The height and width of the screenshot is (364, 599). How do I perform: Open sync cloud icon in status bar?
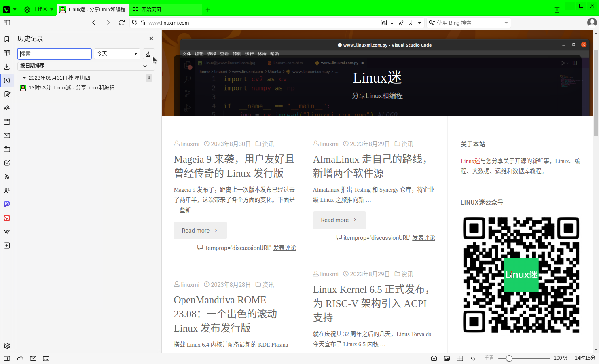pos(20,358)
